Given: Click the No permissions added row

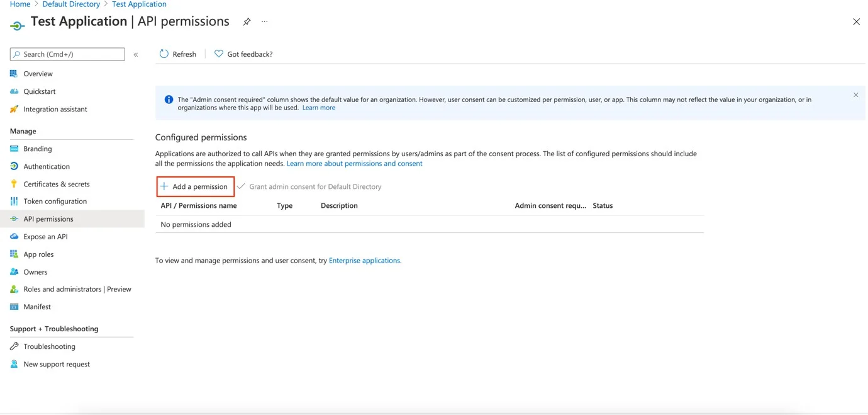Looking at the screenshot, I should pyautogui.click(x=430, y=224).
